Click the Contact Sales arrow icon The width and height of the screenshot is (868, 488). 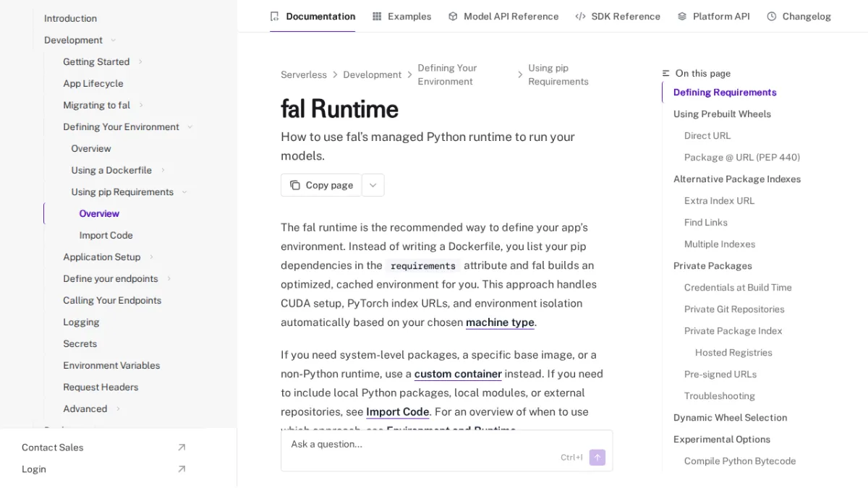(x=182, y=448)
